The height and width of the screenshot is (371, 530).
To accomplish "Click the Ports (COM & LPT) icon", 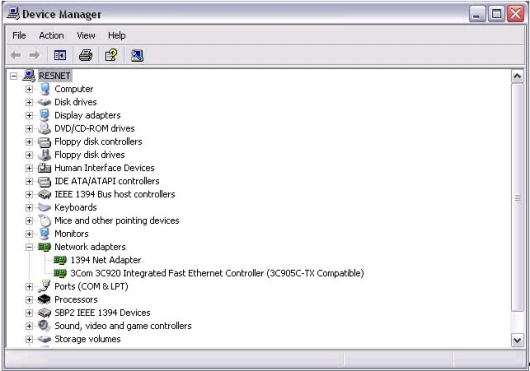I will pos(44,286).
